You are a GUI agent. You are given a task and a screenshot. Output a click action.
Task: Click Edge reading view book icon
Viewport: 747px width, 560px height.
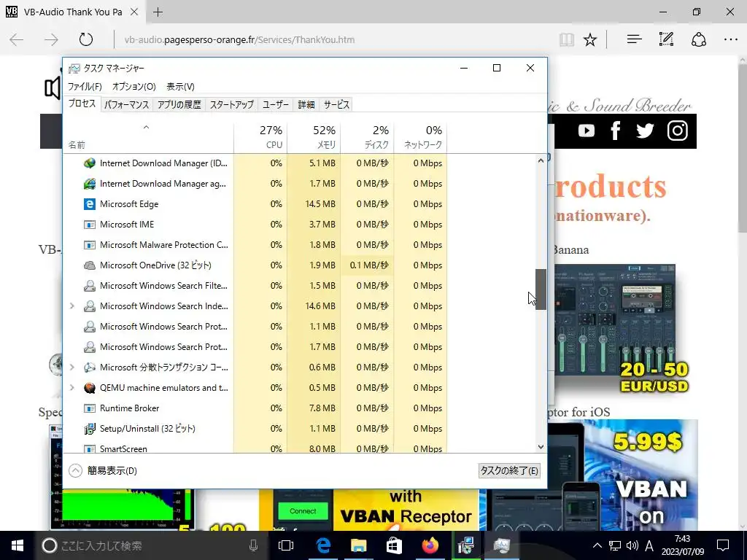click(566, 40)
